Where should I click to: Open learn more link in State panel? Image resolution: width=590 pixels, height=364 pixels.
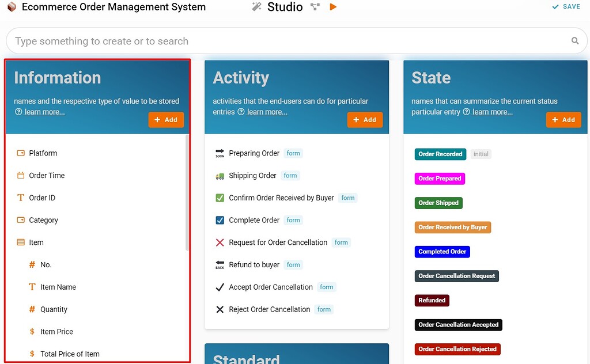tap(492, 112)
